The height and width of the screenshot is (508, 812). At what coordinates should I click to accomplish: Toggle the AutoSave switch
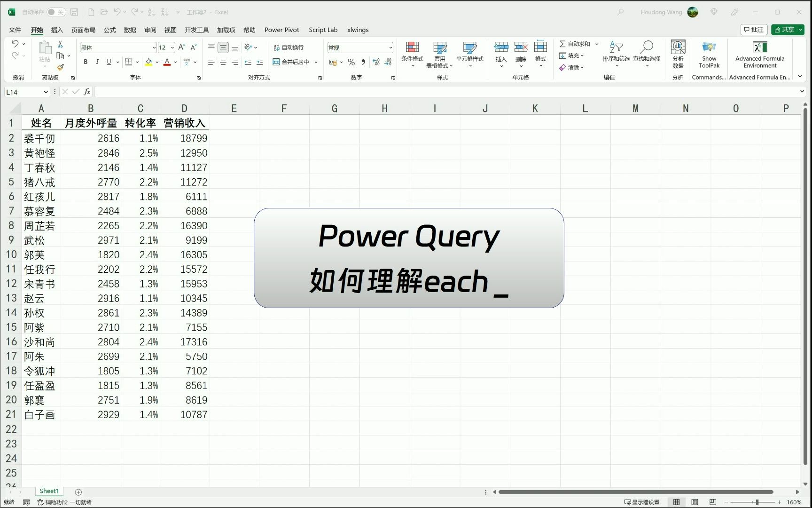[x=55, y=12]
